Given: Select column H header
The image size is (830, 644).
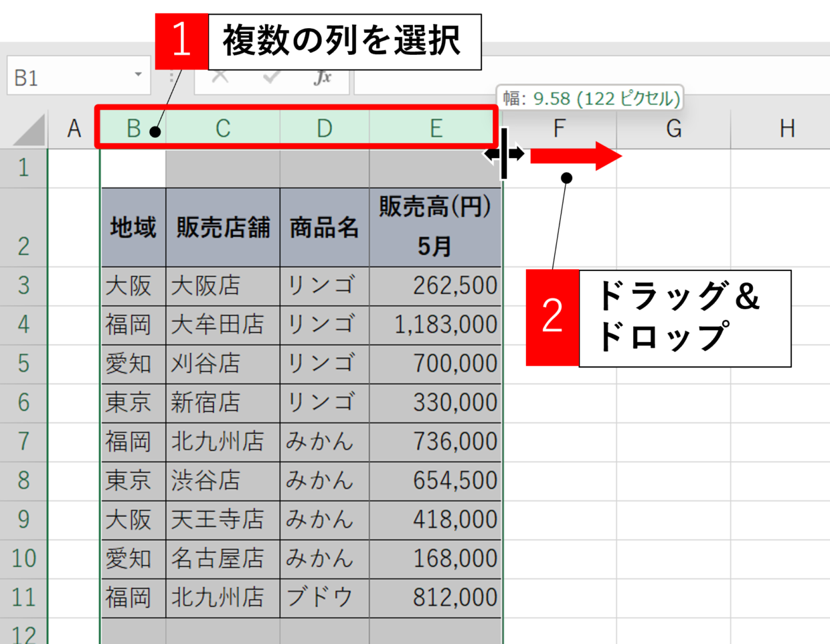Looking at the screenshot, I should pos(787,129).
